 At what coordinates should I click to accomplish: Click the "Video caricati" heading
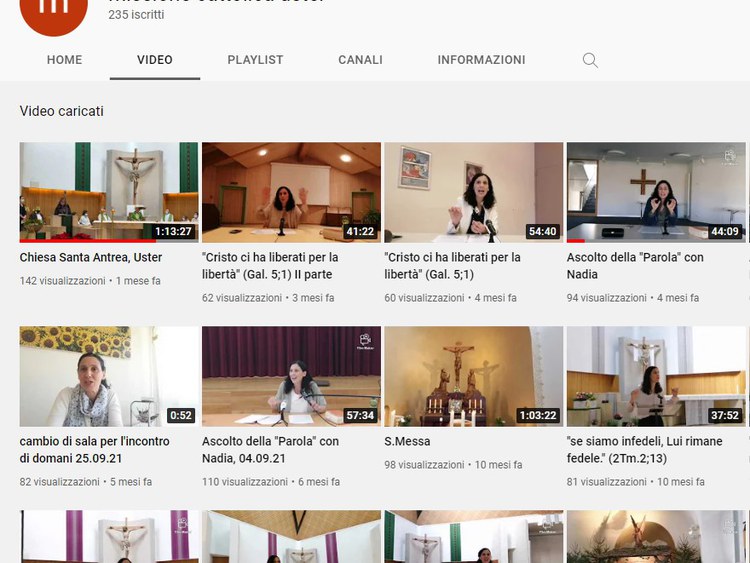coord(62,111)
